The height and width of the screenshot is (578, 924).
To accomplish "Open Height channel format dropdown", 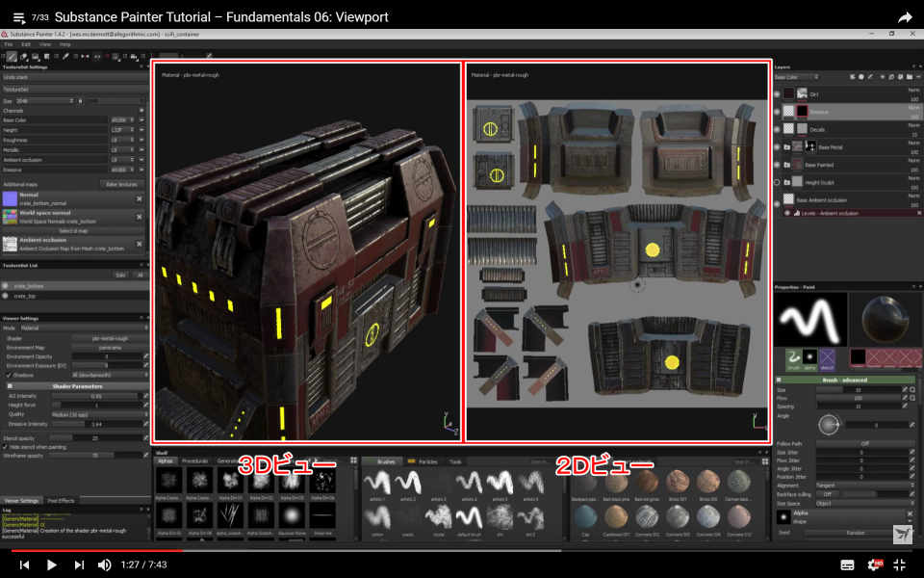I will [x=122, y=130].
